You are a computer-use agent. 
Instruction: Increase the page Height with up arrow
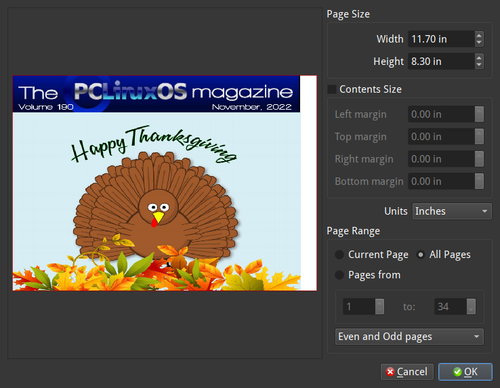479,57
